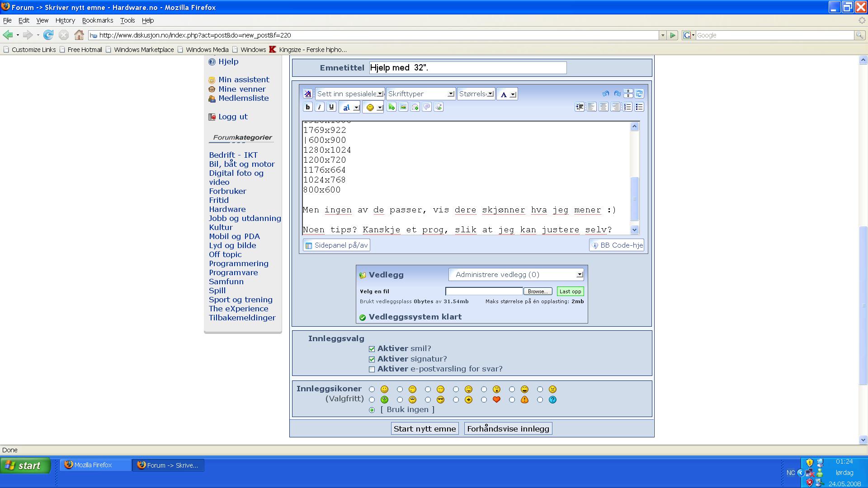
Task: Click the message editor scrollbar down arrow
Action: coord(634,230)
